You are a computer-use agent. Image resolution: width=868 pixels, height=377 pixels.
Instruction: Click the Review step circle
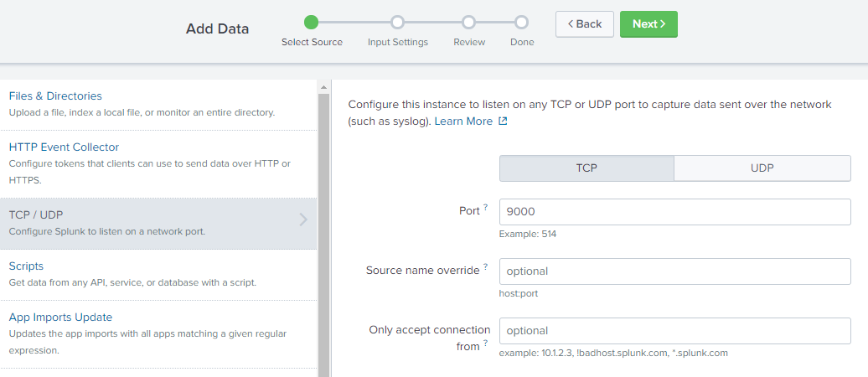coord(469,23)
